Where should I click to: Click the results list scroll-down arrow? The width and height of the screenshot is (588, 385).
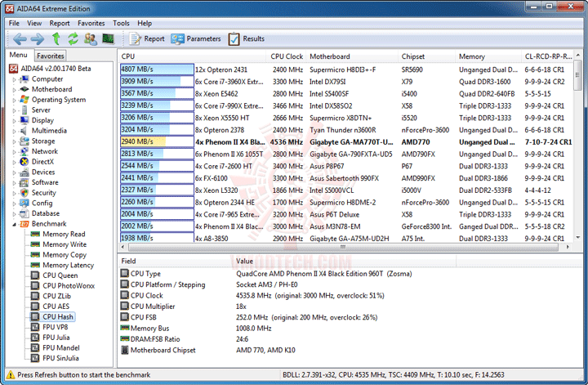(578, 238)
